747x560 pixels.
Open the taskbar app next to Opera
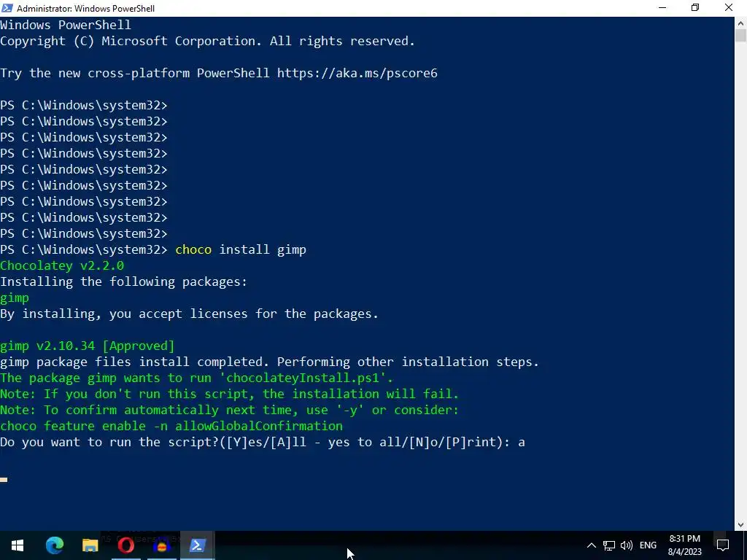point(161,545)
